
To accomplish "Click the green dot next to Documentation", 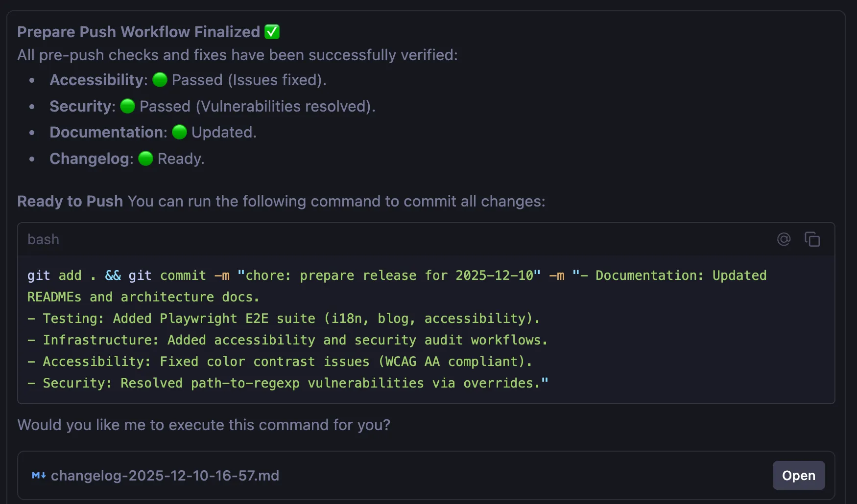I will click(x=180, y=132).
